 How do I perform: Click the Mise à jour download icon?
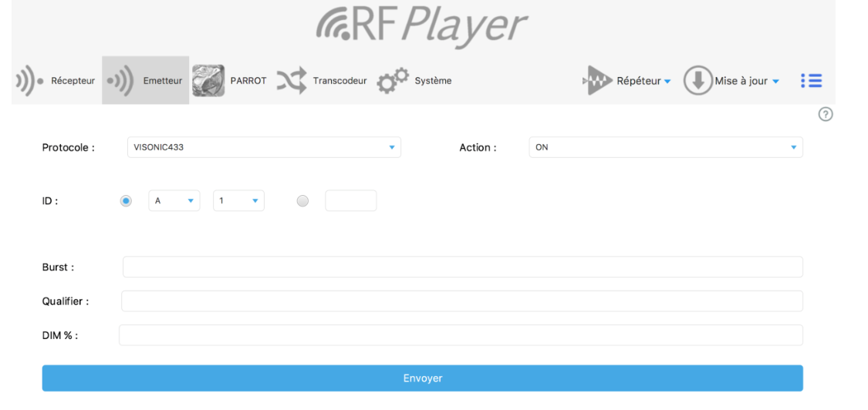pos(697,81)
